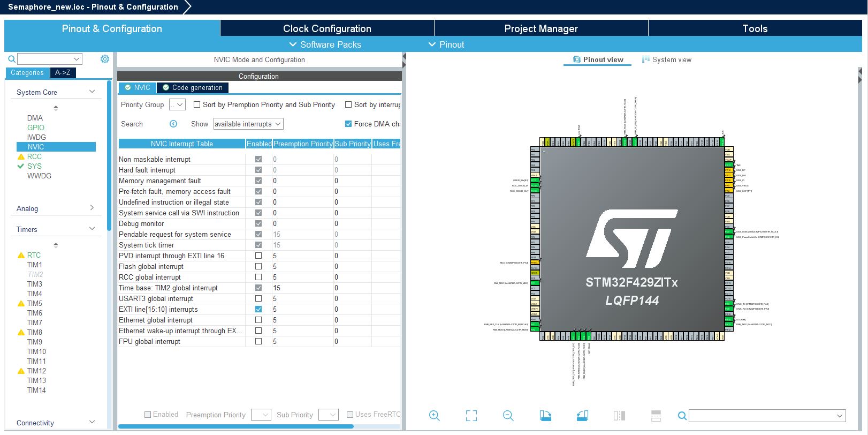
Task: Open GPIO in System Core list
Action: tap(36, 127)
